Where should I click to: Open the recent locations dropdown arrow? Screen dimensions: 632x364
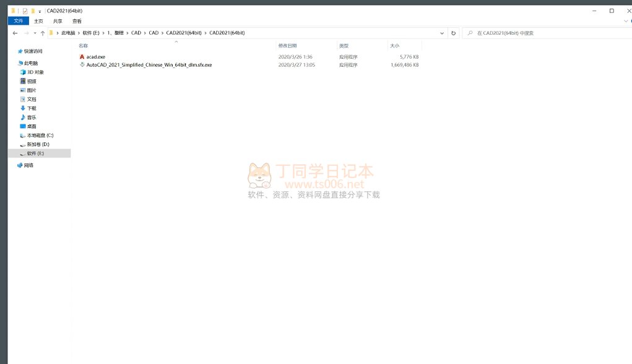point(35,33)
